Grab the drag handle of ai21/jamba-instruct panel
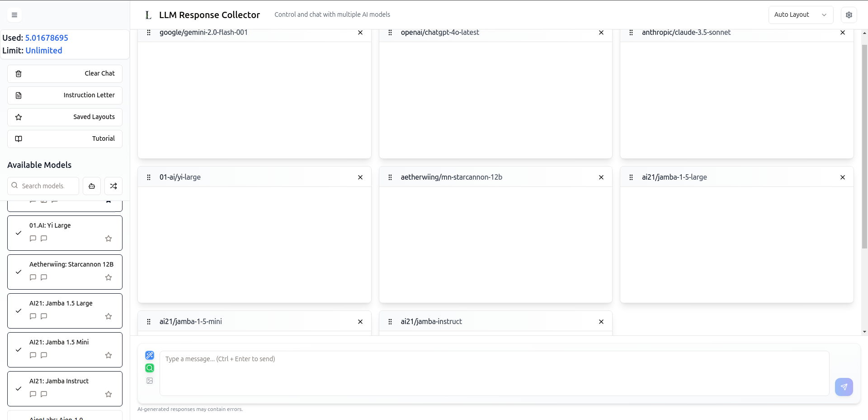The image size is (868, 420). (x=390, y=322)
